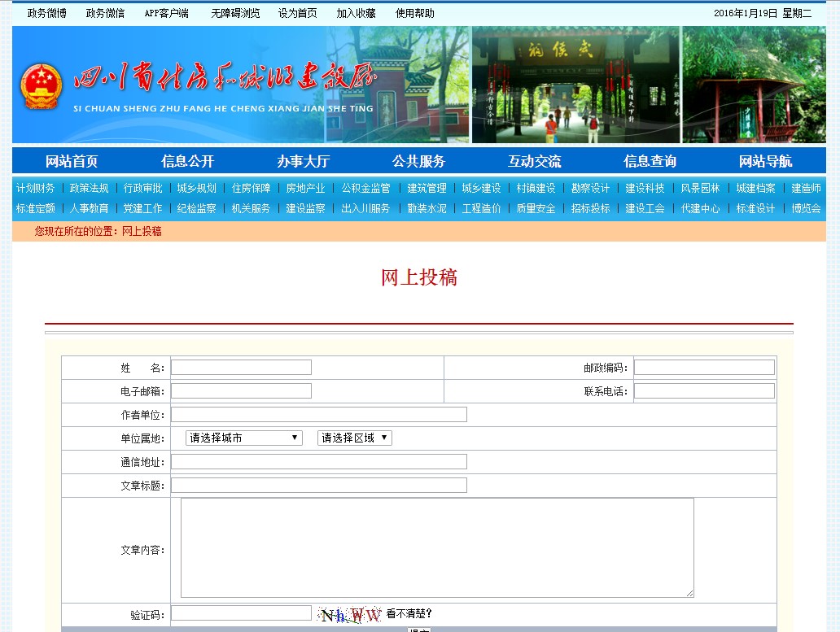This screenshot has width=840, height=632.
Task: Open 村镇建设 sub-navigation link
Action: click(x=536, y=188)
